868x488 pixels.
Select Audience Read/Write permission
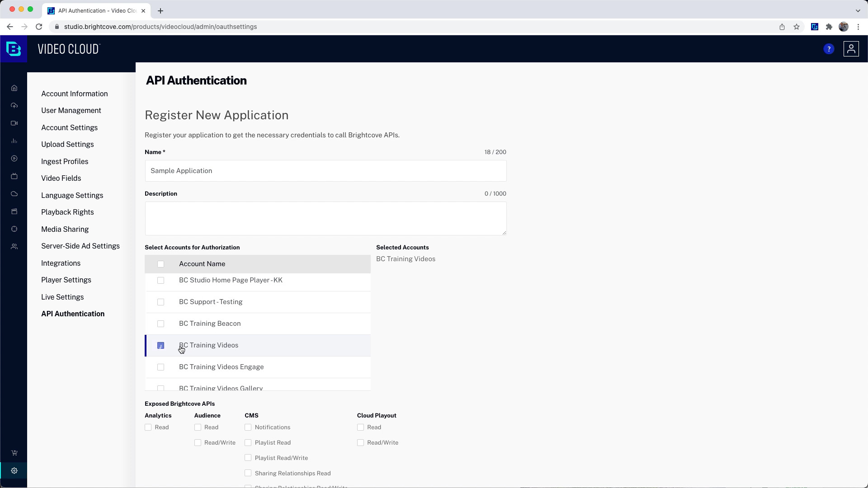[197, 442]
